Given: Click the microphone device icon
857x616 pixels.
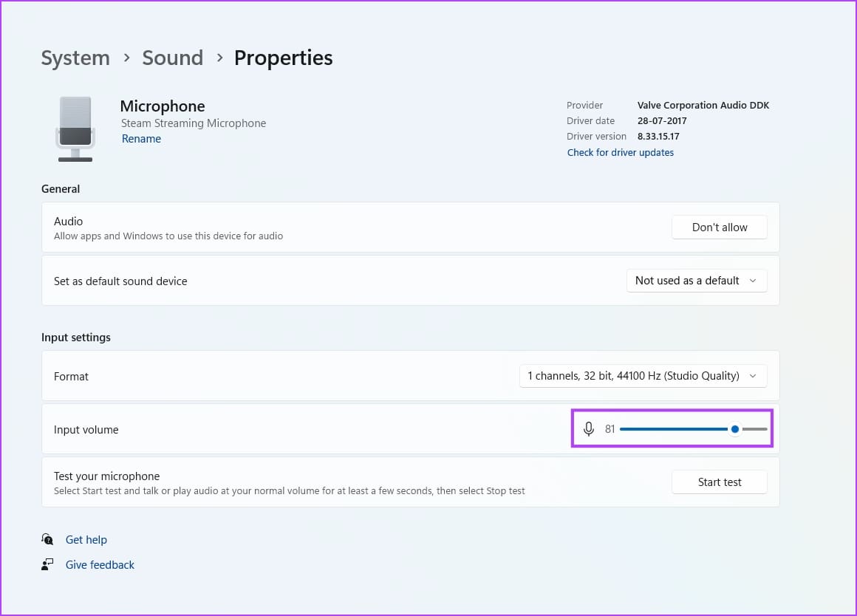Looking at the screenshot, I should [x=75, y=128].
